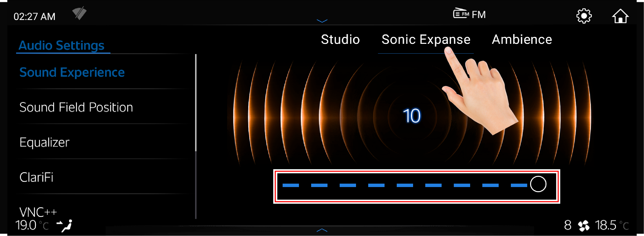Click the menu list scrollbar

(x=196, y=136)
